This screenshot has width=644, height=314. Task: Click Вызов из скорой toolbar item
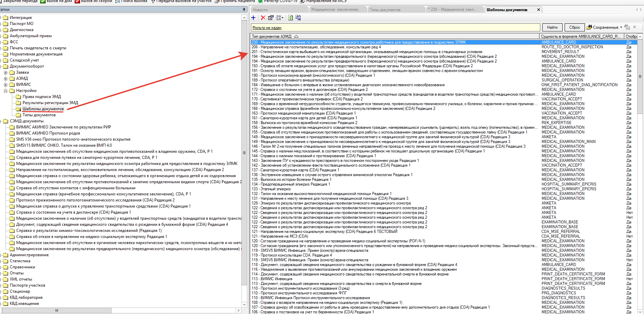pos(93,1)
